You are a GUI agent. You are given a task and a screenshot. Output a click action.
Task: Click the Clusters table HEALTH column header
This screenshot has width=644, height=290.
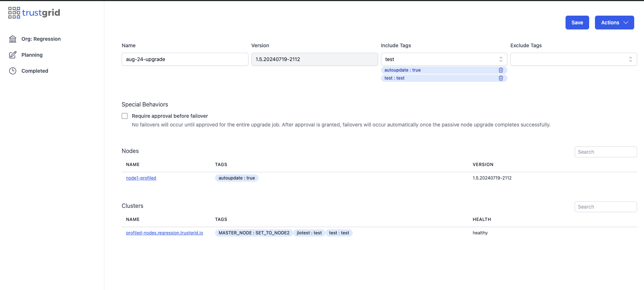482,219
